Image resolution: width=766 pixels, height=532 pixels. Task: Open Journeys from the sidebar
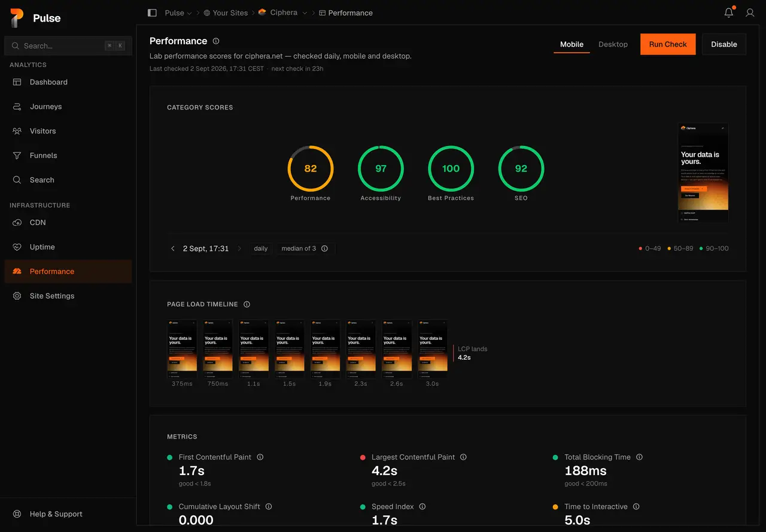(x=68, y=107)
